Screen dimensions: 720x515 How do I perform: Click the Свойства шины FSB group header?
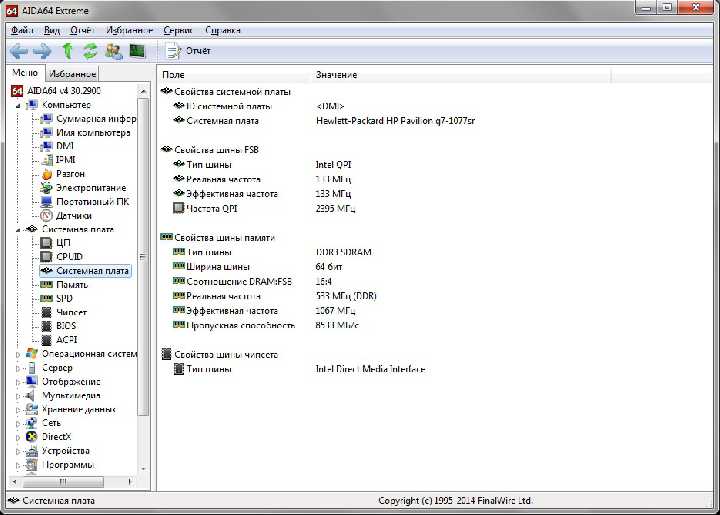[x=210, y=150]
